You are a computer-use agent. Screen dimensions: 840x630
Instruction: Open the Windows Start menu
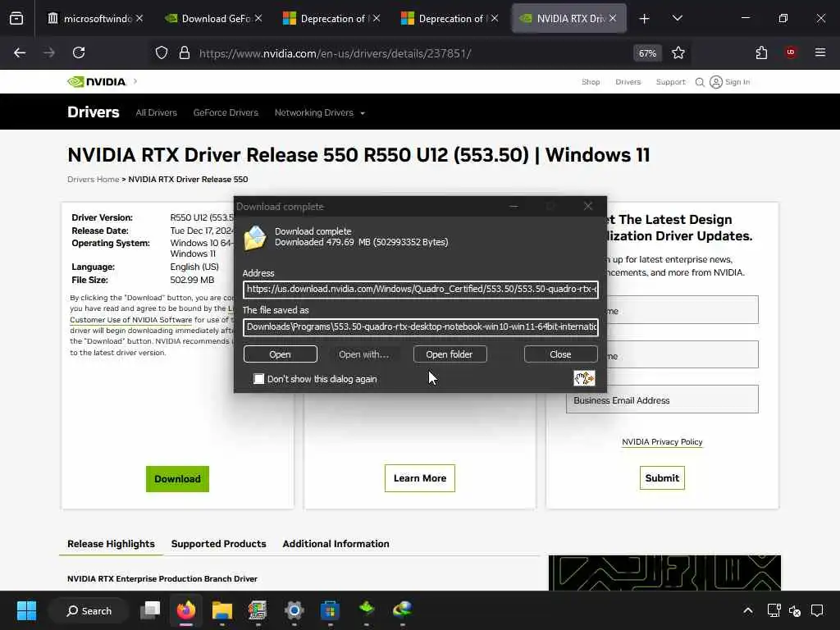[26, 610]
